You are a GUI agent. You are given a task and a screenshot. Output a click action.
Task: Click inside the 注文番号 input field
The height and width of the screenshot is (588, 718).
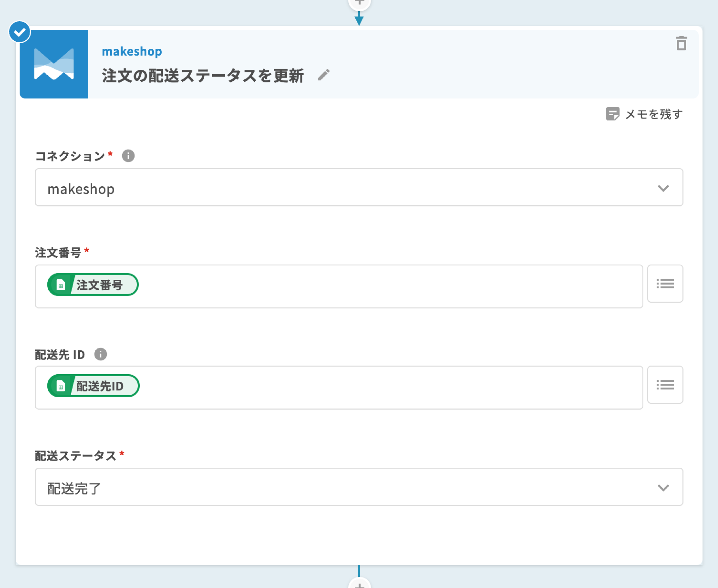[x=372, y=286]
